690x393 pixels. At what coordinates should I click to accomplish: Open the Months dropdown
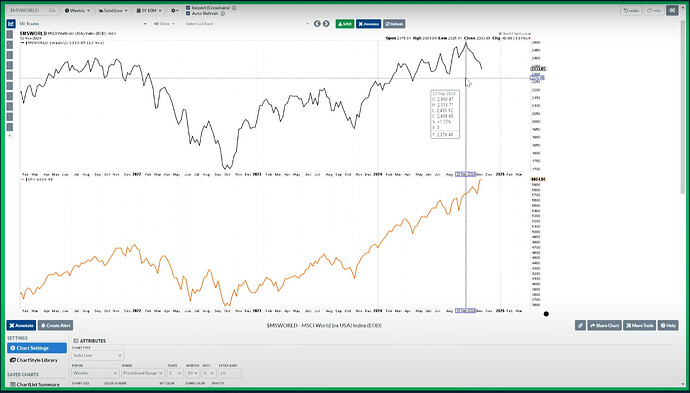(192, 373)
